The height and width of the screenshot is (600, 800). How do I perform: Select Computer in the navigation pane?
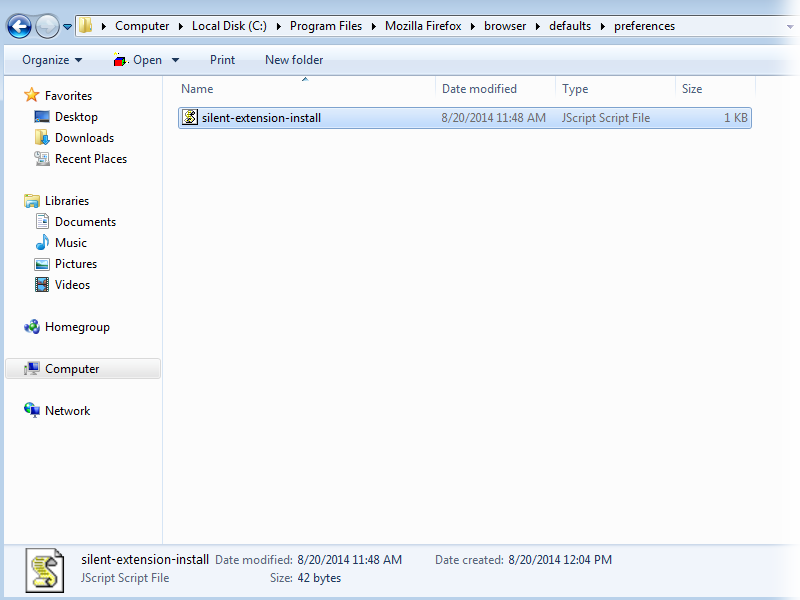click(72, 369)
